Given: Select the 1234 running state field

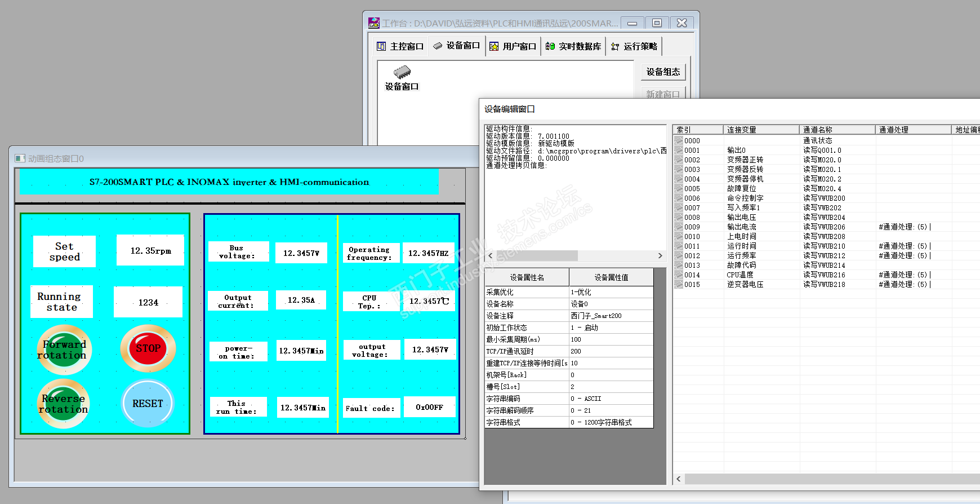Looking at the screenshot, I should (x=148, y=302).
